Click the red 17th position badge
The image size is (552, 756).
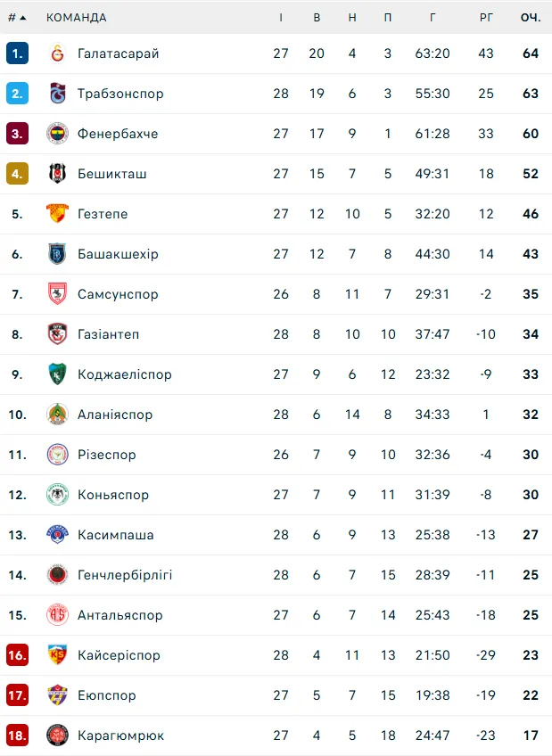pos(17,695)
